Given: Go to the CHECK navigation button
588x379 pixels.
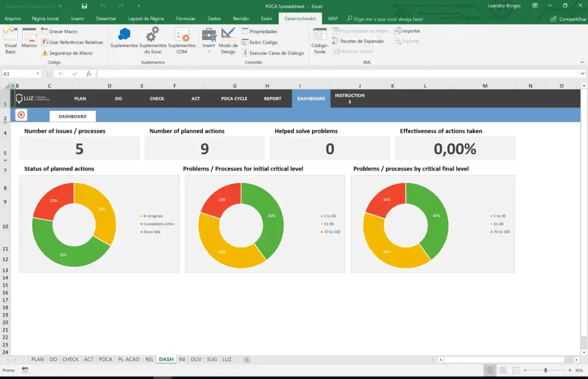Looking at the screenshot, I should point(157,99).
